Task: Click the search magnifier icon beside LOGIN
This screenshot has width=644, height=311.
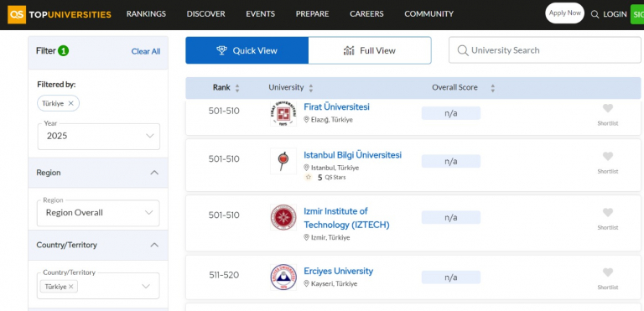Action: click(595, 14)
